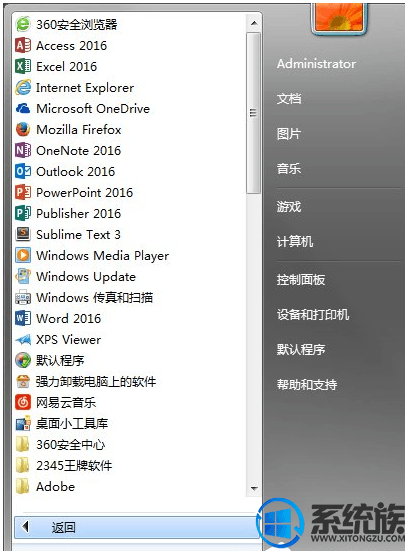Select 设备和打印机 in the right pane

click(313, 315)
